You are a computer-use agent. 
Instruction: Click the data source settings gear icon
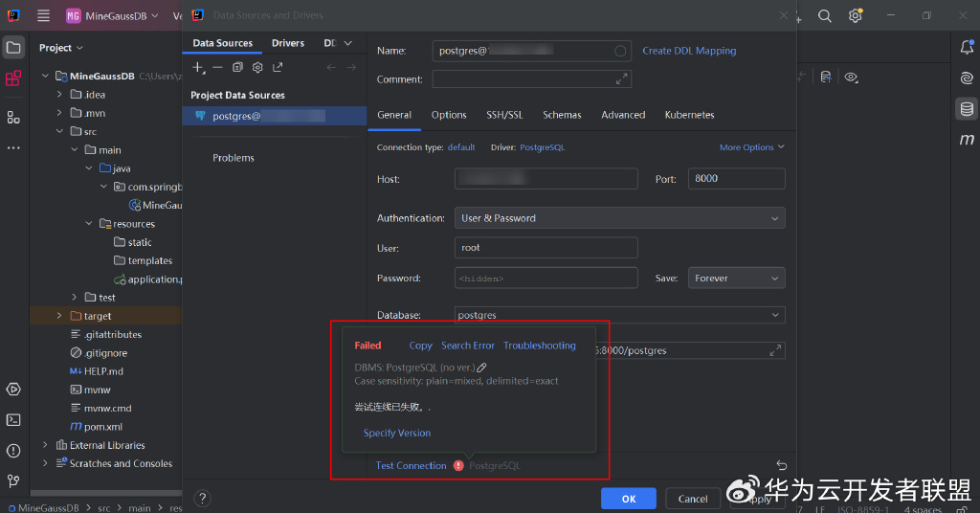[257, 68]
